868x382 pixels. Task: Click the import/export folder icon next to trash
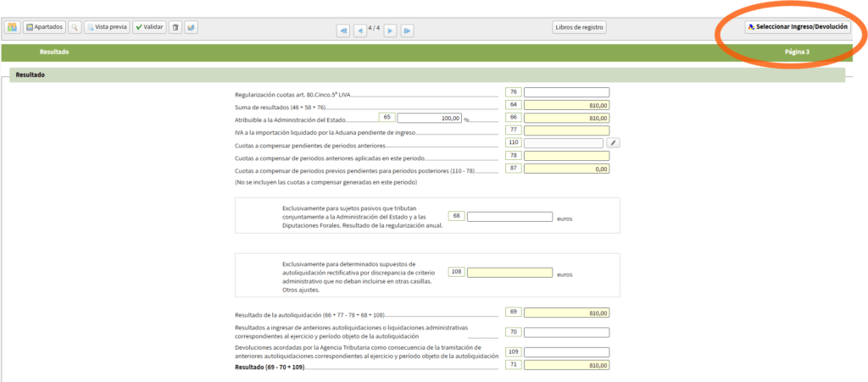tap(191, 27)
